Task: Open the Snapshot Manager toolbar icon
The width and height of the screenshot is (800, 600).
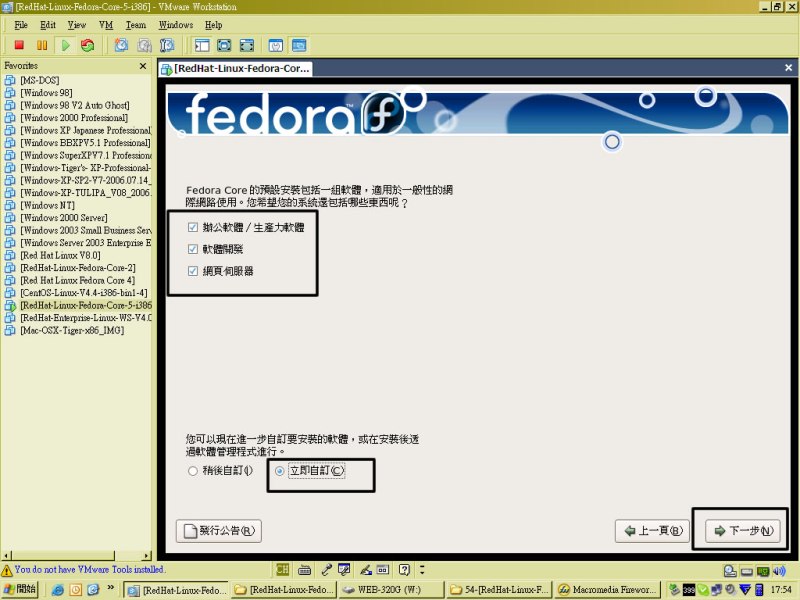Action: click(167, 45)
